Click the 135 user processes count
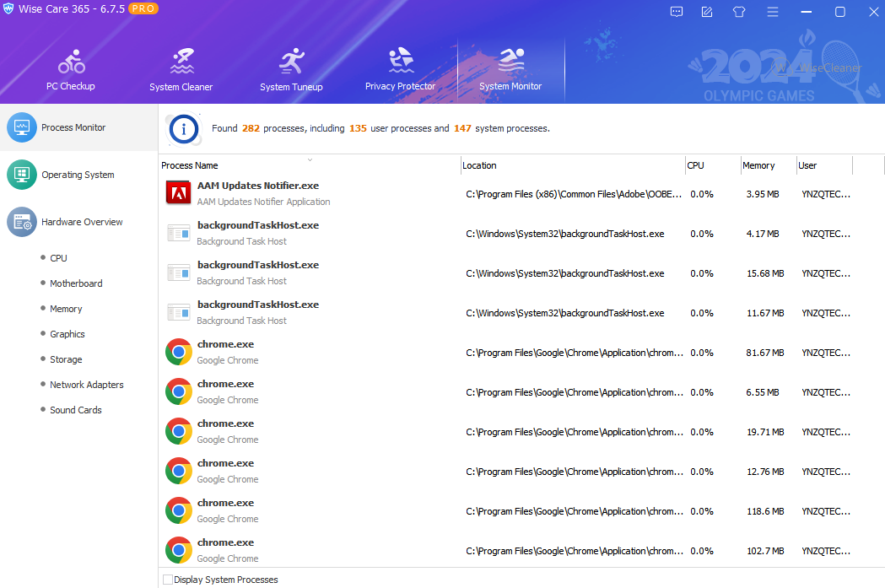885x588 pixels. coord(358,128)
